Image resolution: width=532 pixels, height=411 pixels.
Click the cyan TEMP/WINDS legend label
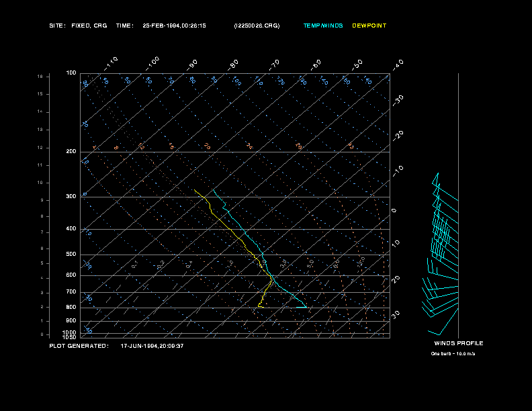[323, 26]
